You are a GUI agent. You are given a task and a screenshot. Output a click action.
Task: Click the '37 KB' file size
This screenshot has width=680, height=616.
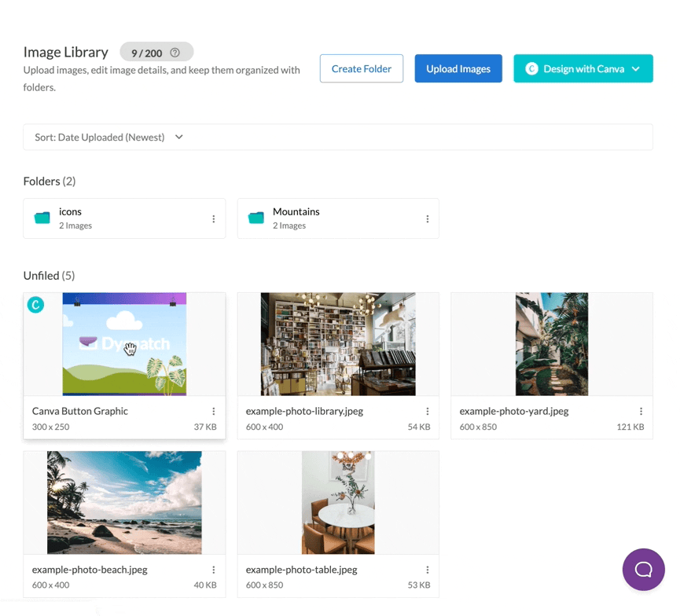205,427
